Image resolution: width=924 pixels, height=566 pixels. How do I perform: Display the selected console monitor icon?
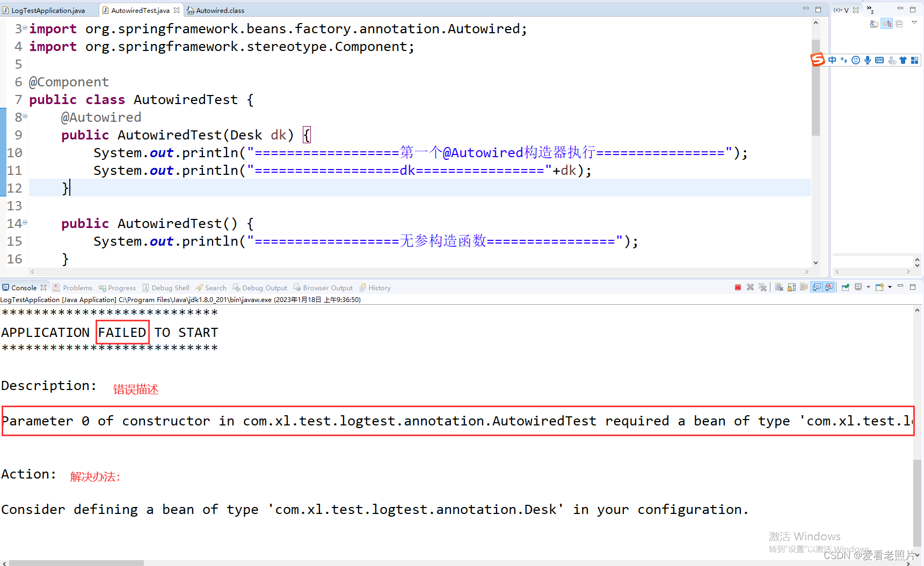pyautogui.click(x=858, y=288)
